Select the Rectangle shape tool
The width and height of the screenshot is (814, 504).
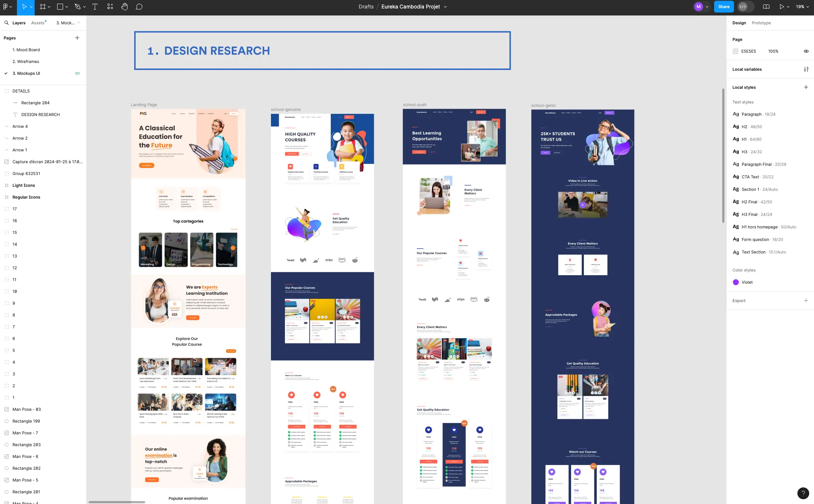click(60, 7)
